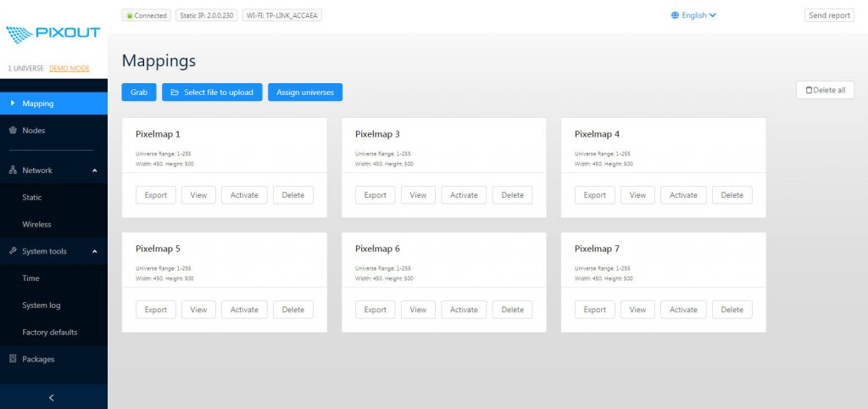View Pixelmap 4
This screenshot has height=409, width=868.
click(637, 195)
